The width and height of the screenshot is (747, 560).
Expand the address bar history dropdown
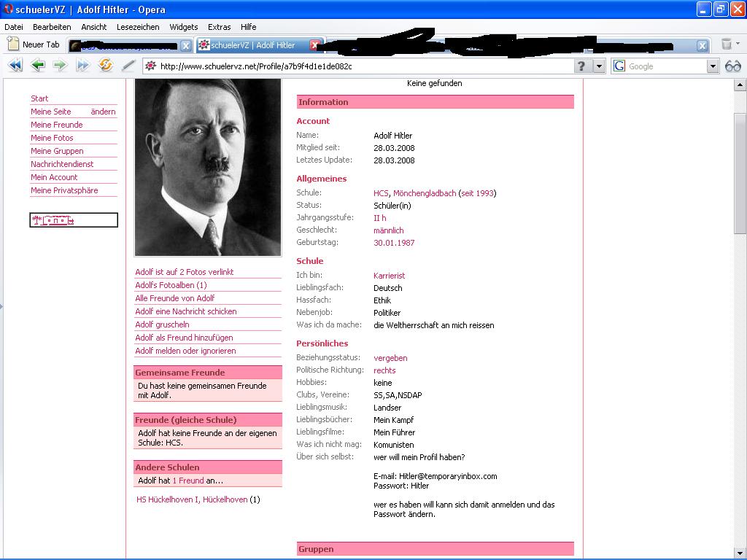599,66
